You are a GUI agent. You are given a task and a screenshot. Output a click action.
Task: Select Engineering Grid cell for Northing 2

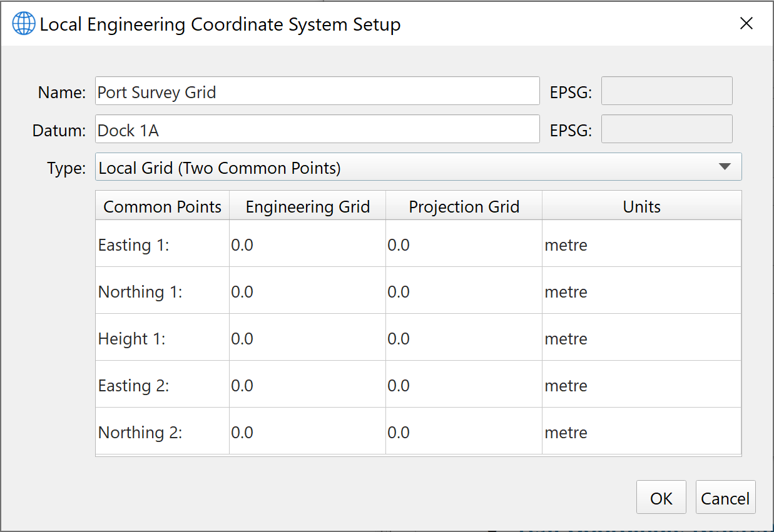pos(307,432)
